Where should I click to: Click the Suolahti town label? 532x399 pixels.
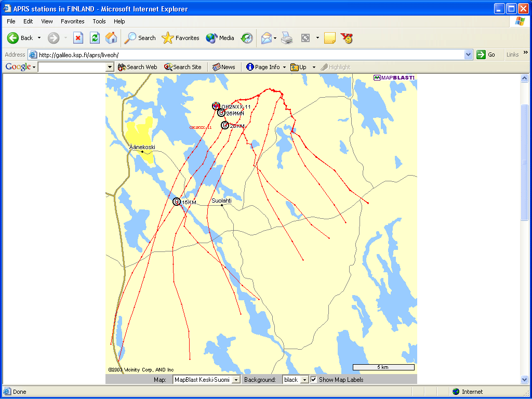[x=221, y=201]
